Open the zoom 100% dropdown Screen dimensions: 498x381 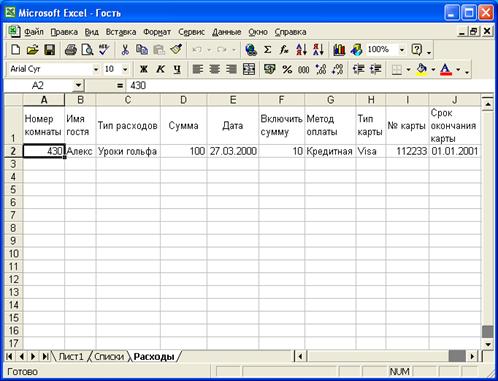402,50
